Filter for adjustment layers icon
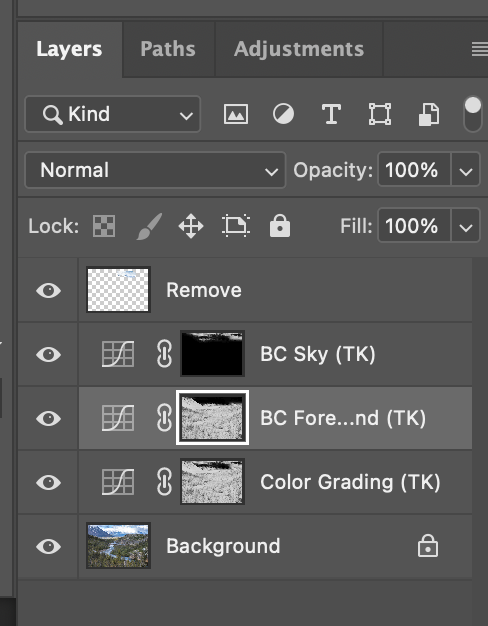 (284, 114)
